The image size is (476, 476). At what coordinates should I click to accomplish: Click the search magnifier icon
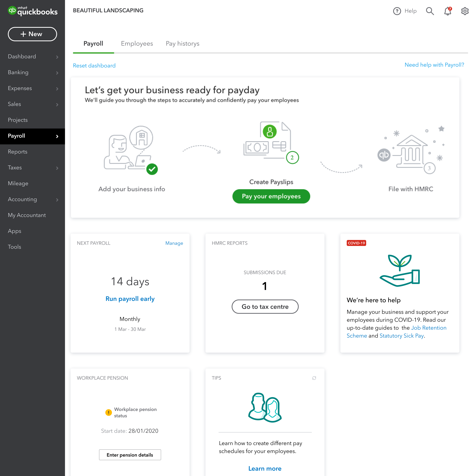(x=430, y=11)
